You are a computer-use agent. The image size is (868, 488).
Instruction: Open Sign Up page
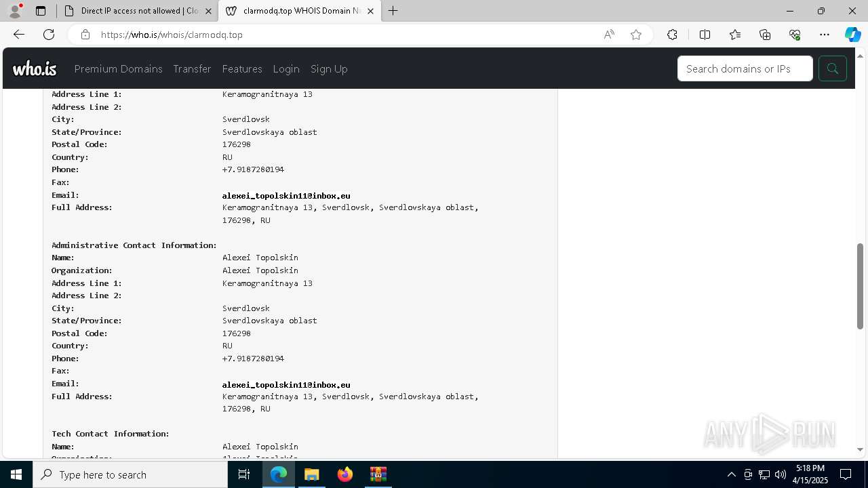329,69
